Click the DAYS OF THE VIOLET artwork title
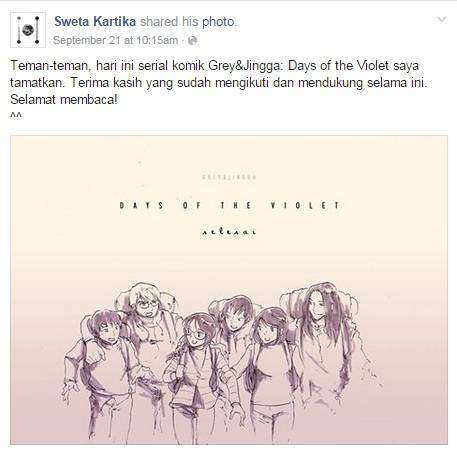This screenshot has height=453, width=457. (229, 205)
